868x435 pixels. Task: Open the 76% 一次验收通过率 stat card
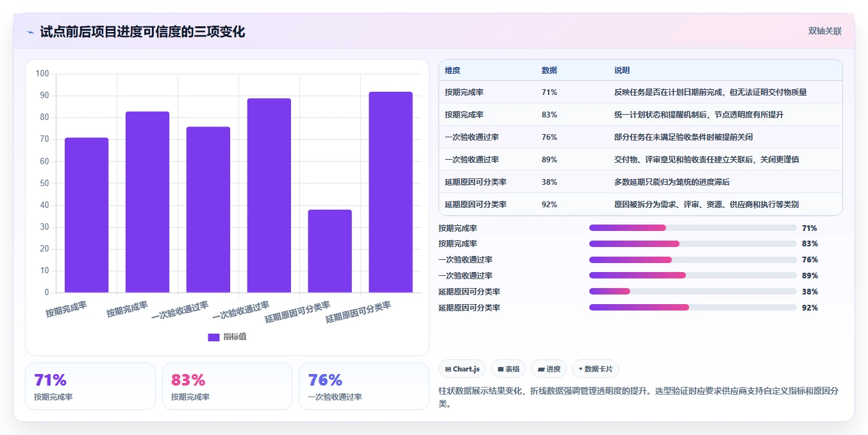(364, 386)
